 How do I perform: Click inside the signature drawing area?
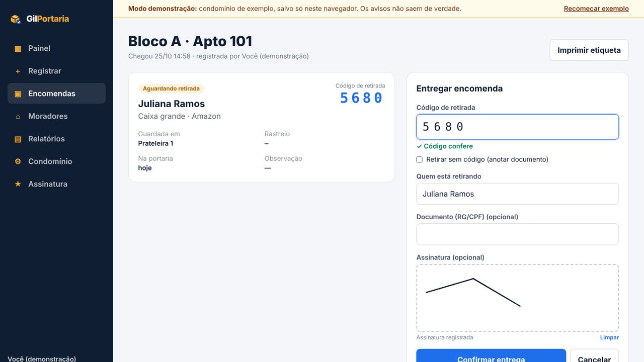click(x=518, y=298)
